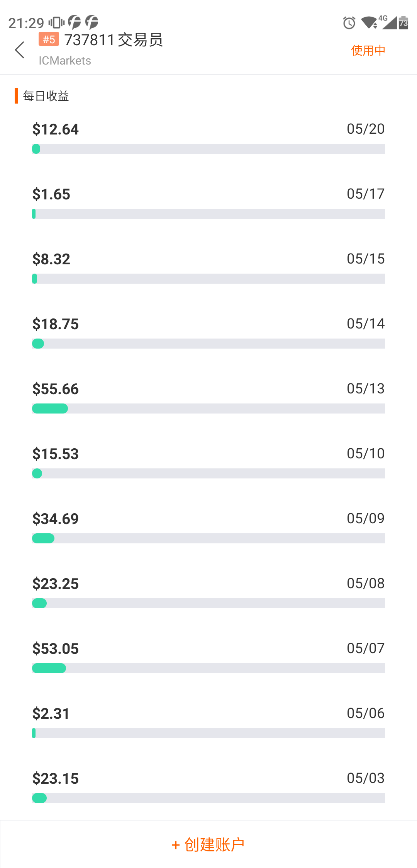Click the 05/13 progress bar
Screen dimensions: 417x868
tap(208, 408)
